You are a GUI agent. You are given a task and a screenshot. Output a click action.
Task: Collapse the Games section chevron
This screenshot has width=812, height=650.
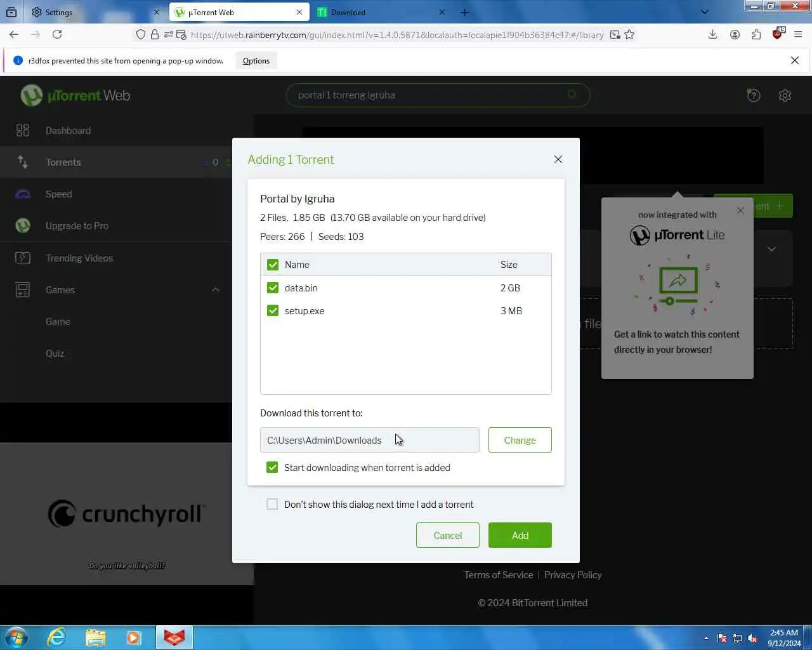coord(216,289)
